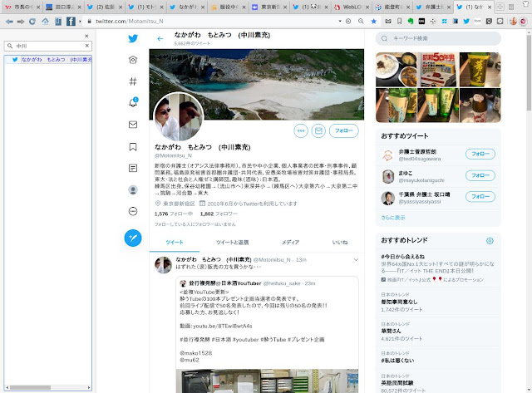The height and width of the screenshot is (393, 532).
Task: Go back using the profile header arrow
Action: pyautogui.click(x=160, y=39)
